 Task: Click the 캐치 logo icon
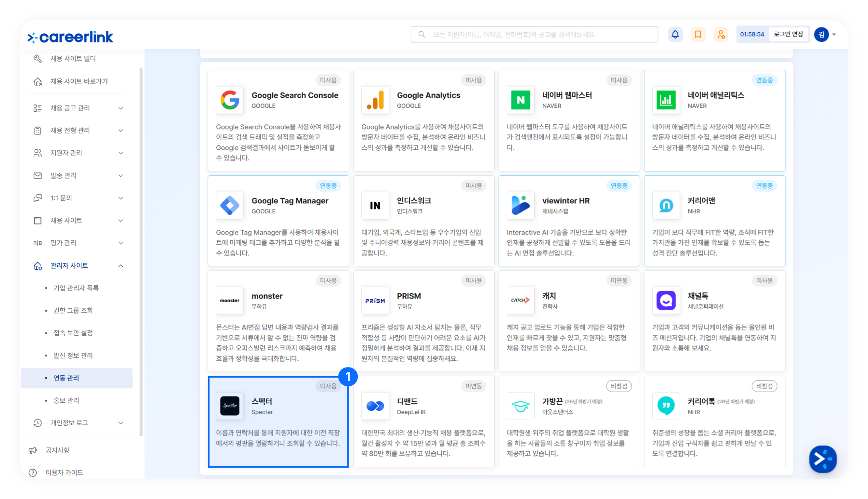pos(521,301)
